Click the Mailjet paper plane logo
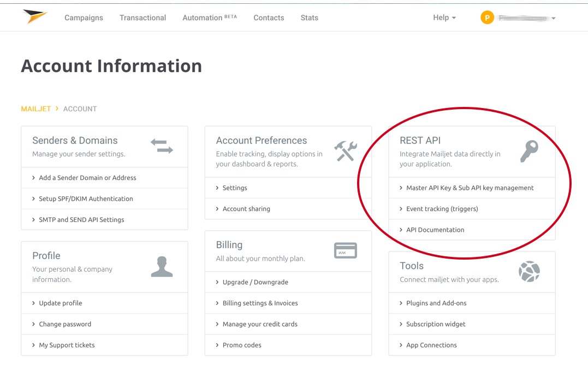 coord(35,16)
